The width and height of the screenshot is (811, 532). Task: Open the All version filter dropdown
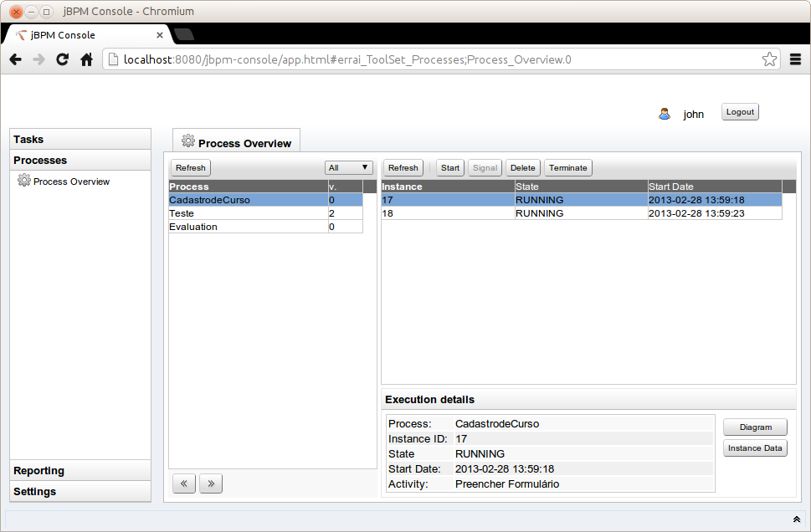[x=349, y=168]
